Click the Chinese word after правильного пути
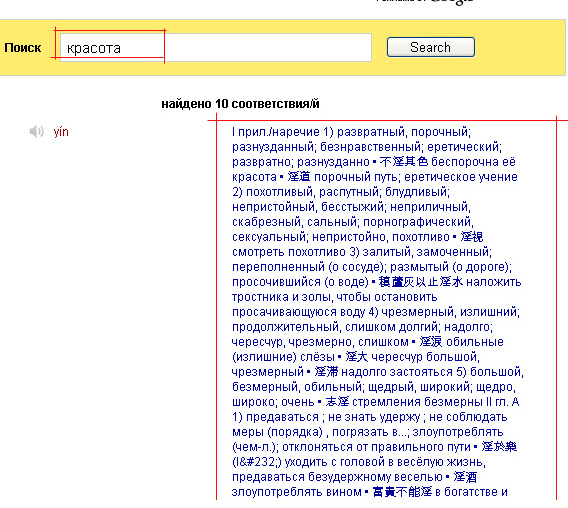This screenshot has height=508, width=568. coord(499,447)
